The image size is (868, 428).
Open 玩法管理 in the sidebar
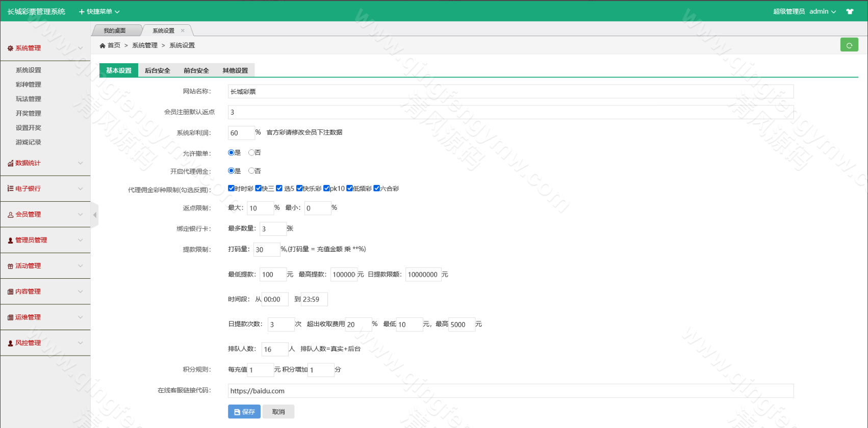[x=29, y=99]
